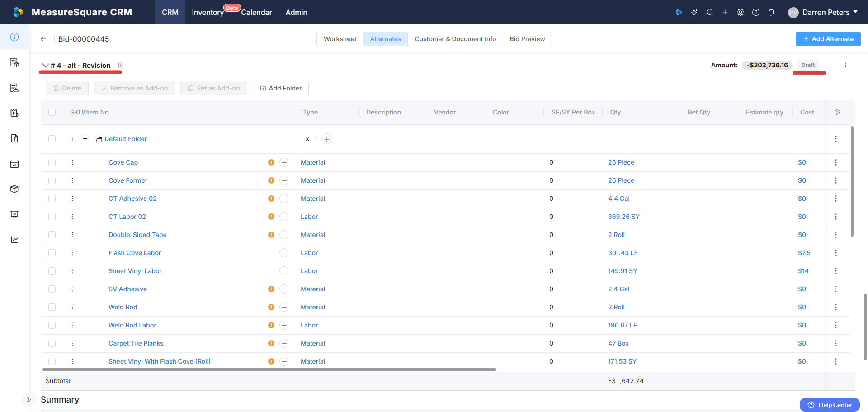Edit the alternate name pencil icon

[x=121, y=65]
